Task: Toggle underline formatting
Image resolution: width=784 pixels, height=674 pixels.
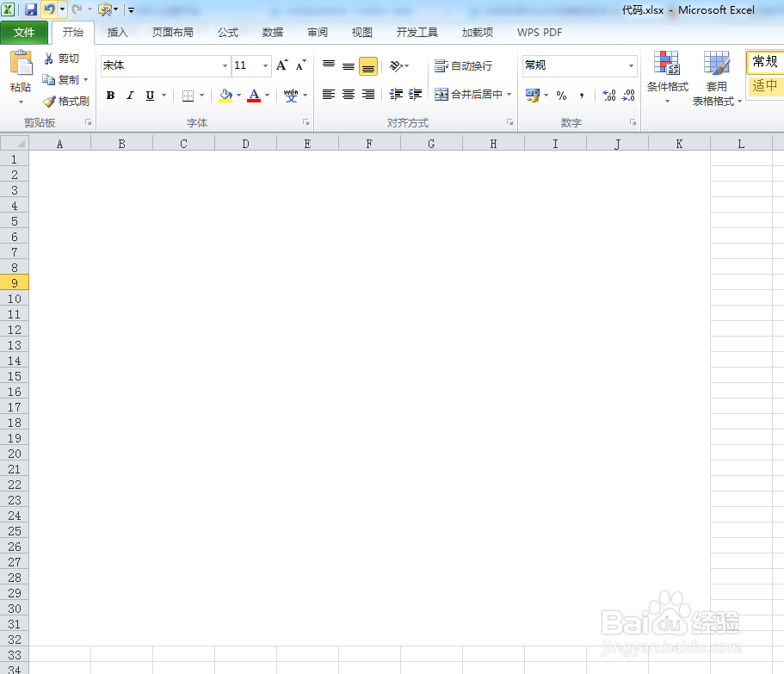Action: 150,96
